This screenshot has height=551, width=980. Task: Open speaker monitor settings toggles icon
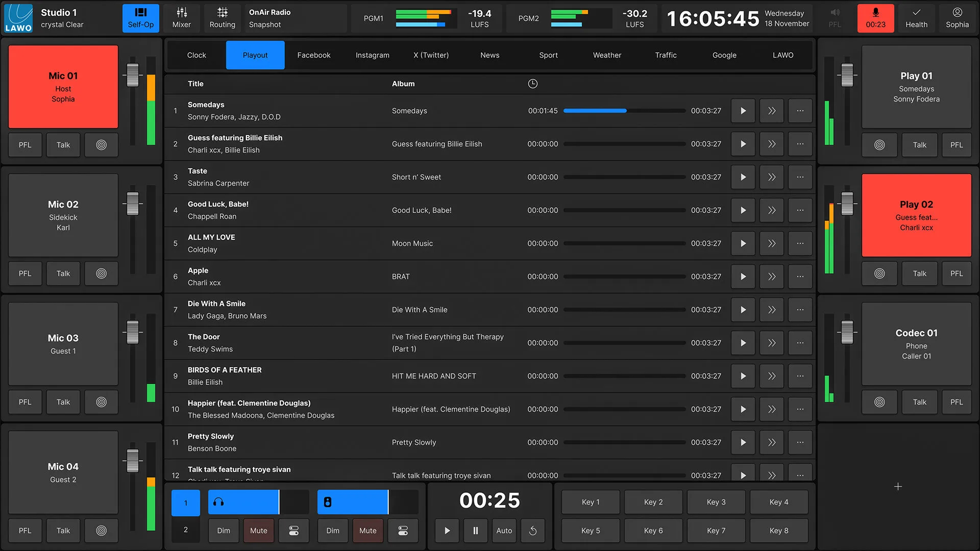403,531
